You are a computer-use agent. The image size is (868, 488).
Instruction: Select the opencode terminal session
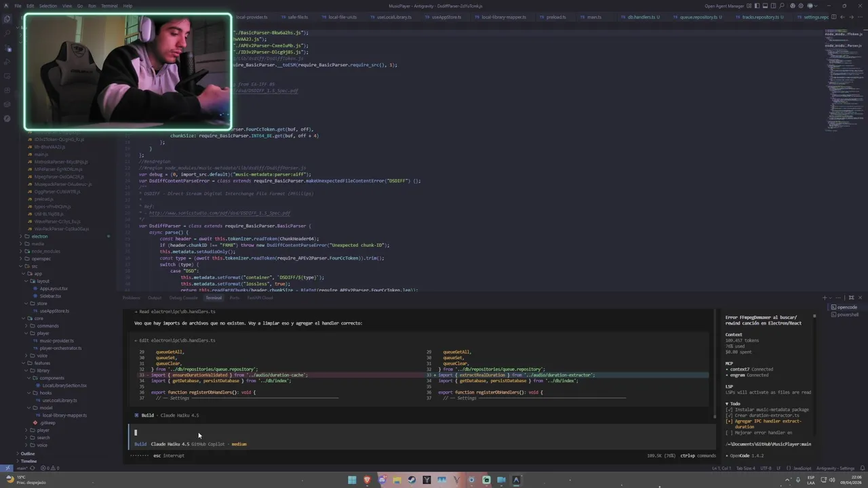click(846, 307)
